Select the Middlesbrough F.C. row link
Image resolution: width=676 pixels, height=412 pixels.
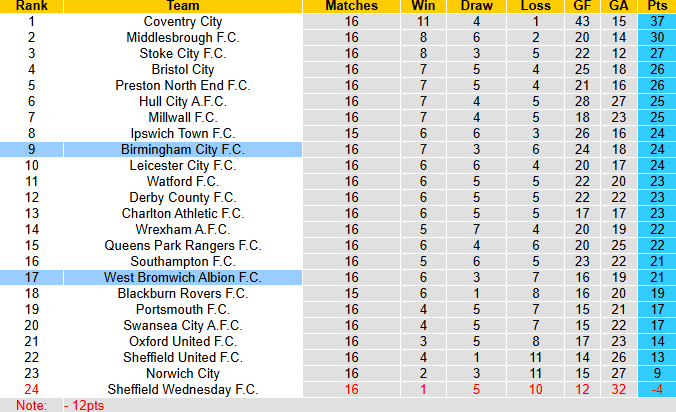pos(183,37)
